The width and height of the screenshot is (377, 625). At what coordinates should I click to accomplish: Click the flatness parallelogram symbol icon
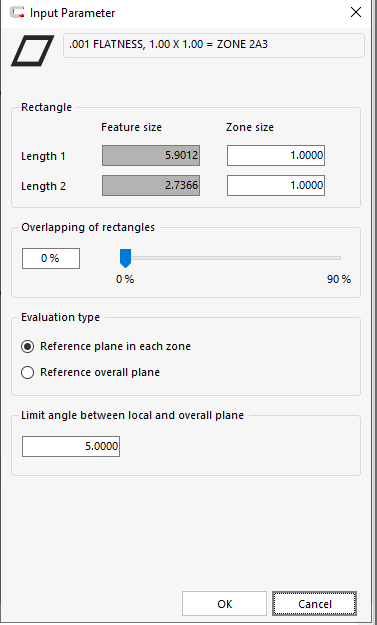(32, 51)
